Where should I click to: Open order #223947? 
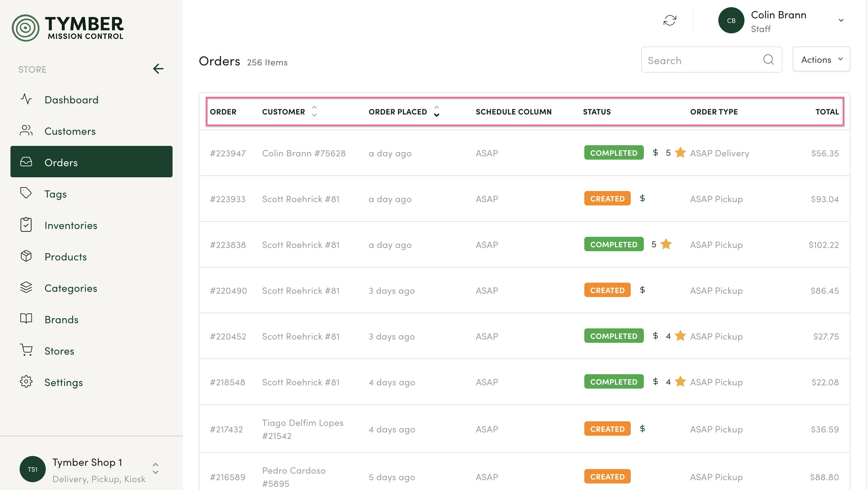[228, 153]
